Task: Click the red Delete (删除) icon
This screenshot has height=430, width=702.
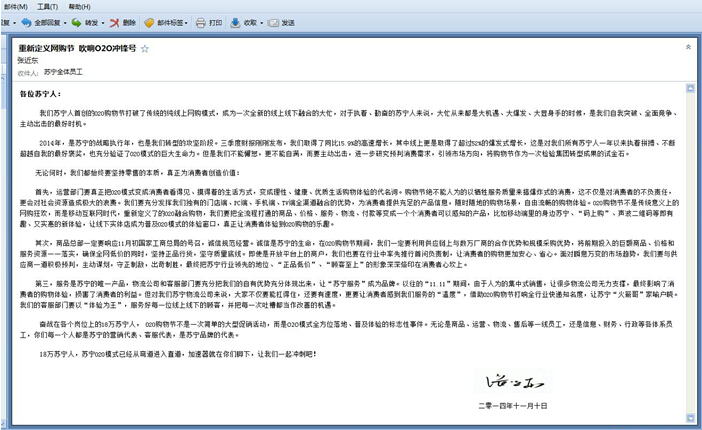Action: [114, 22]
